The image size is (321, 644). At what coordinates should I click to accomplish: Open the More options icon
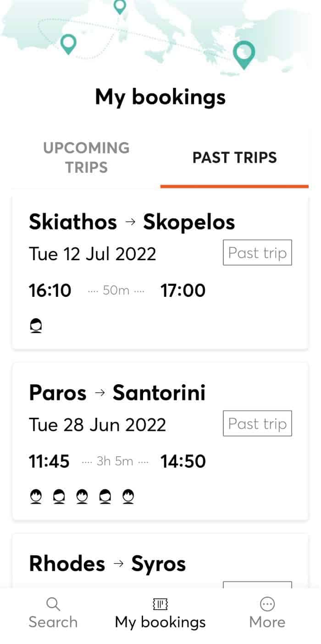[267, 604]
